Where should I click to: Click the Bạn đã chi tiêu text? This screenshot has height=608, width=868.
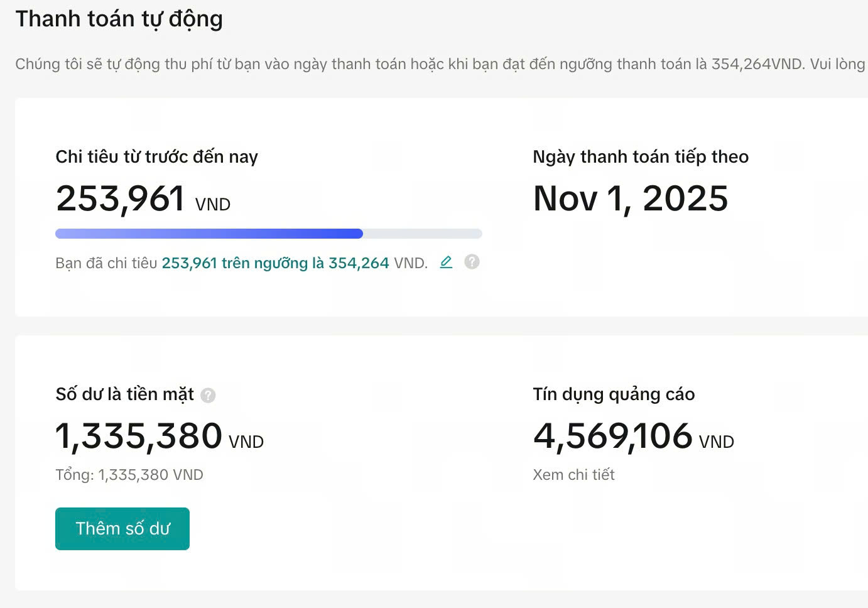106,263
